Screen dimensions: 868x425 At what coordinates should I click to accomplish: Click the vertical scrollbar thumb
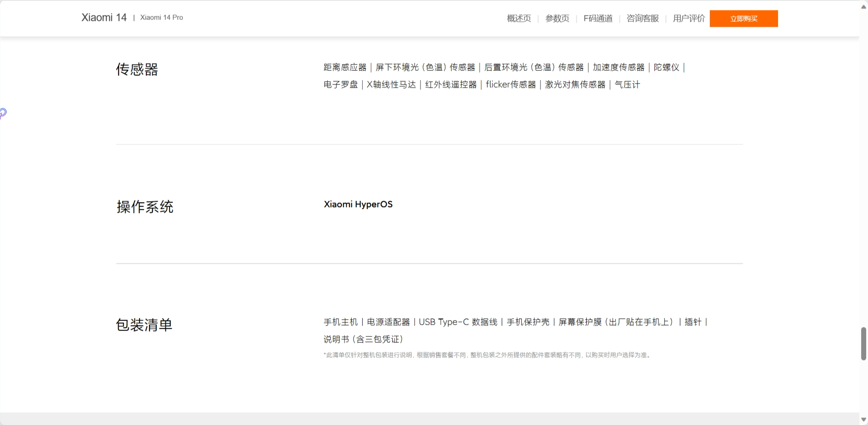pos(863,344)
